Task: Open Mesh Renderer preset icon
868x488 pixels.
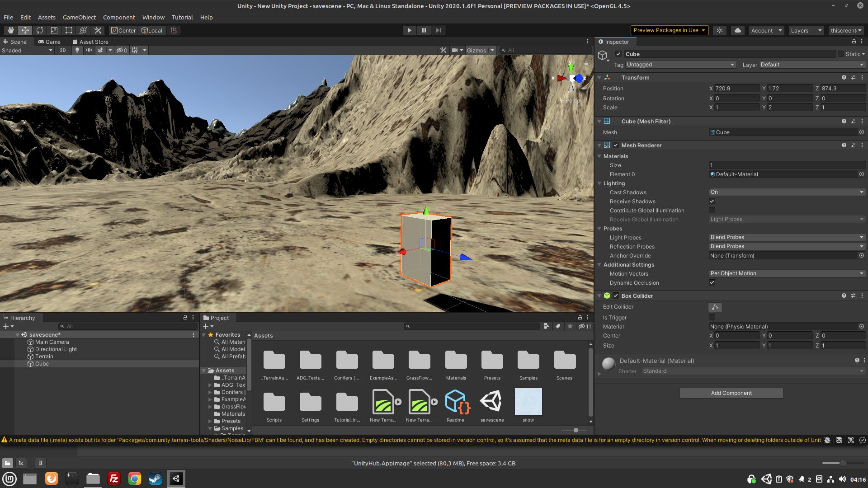Action: (x=853, y=145)
